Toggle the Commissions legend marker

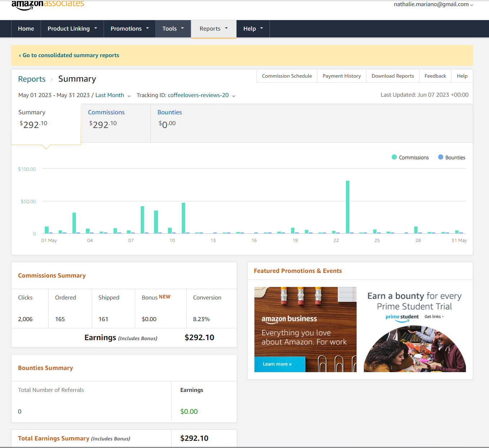pos(394,157)
